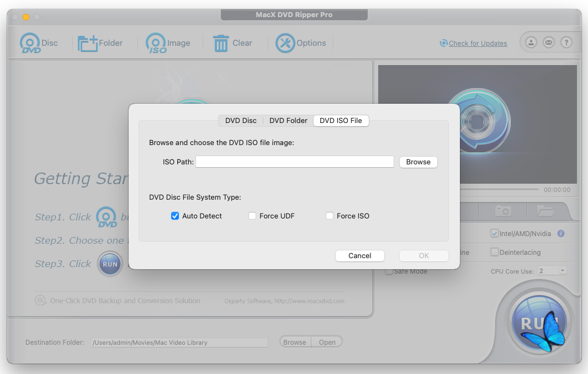
Task: Click the Intel/AMD/Nvidia info icon
Action: pos(561,233)
